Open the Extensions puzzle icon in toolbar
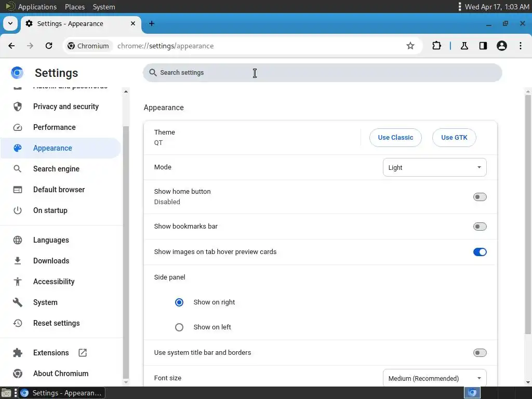This screenshot has height=399, width=532. pyautogui.click(x=436, y=46)
